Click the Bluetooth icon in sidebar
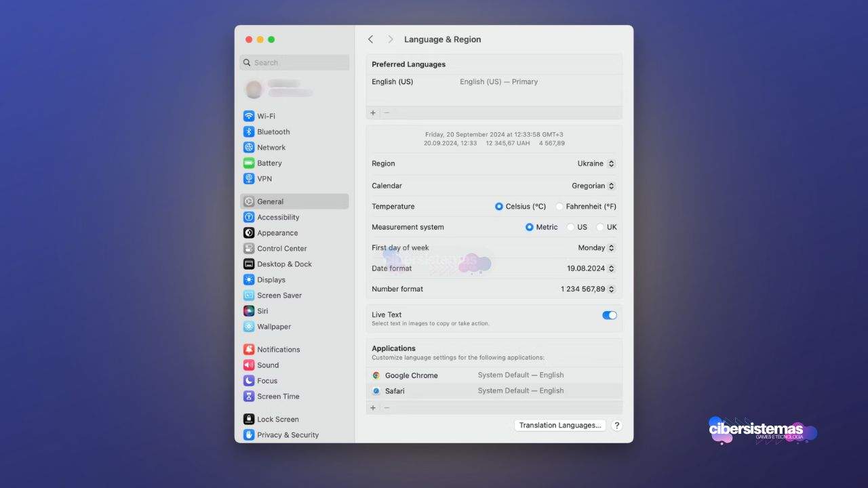This screenshot has width=868, height=488. (249, 131)
